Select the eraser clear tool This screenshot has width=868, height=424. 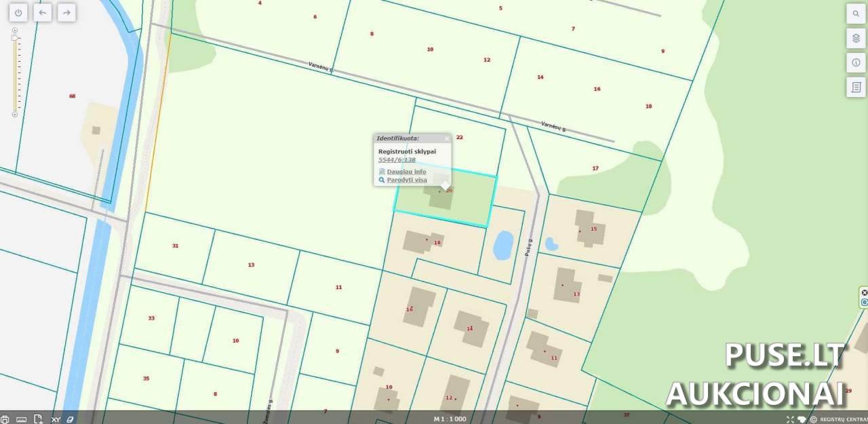pyautogui.click(x=70, y=419)
